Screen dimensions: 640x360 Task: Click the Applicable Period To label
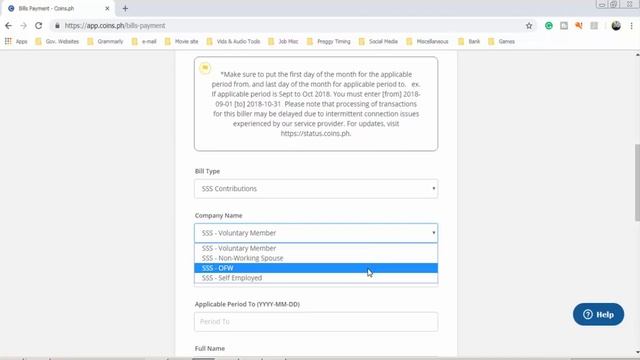(x=247, y=304)
